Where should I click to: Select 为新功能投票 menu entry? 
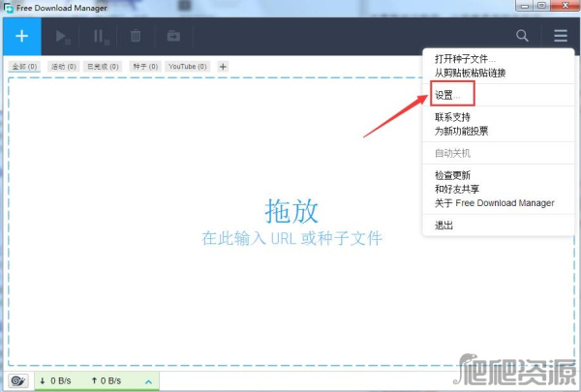461,131
